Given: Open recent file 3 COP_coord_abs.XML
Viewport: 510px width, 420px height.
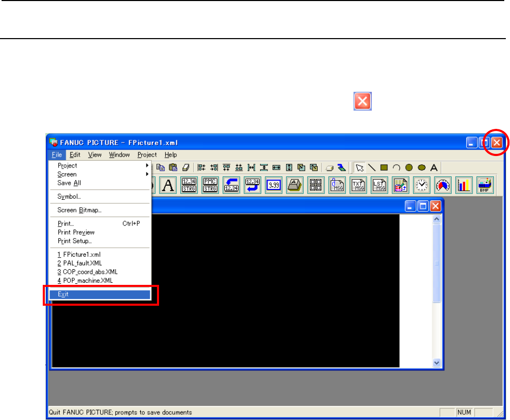Looking at the screenshot, I should 100,272.
